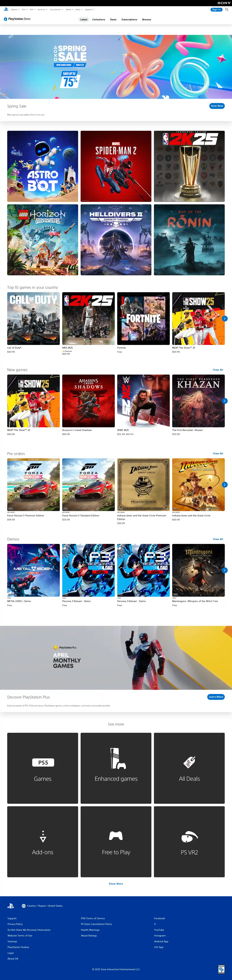Open the PS5 Games tile
Screen dimensions: 232x980
(x=42, y=768)
